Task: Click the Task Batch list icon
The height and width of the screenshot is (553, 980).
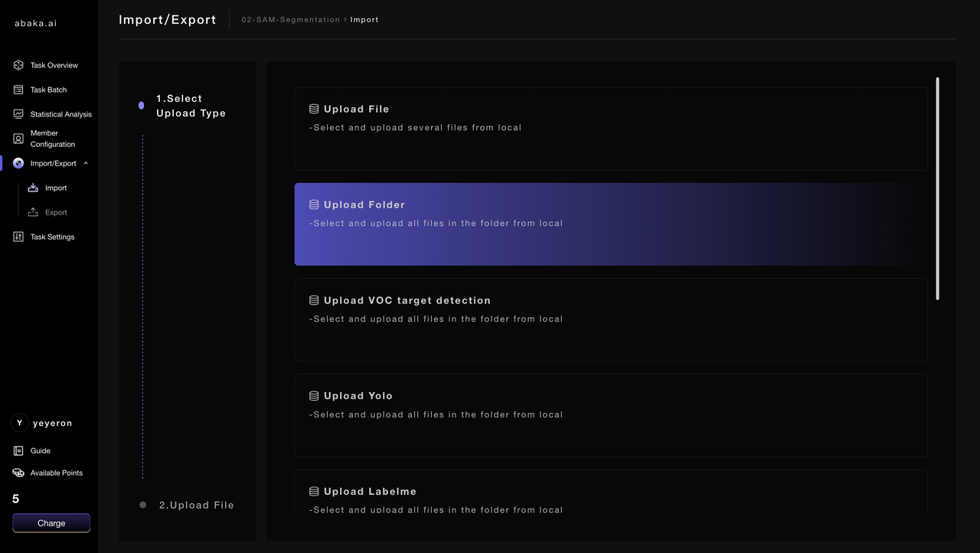Action: (x=18, y=90)
